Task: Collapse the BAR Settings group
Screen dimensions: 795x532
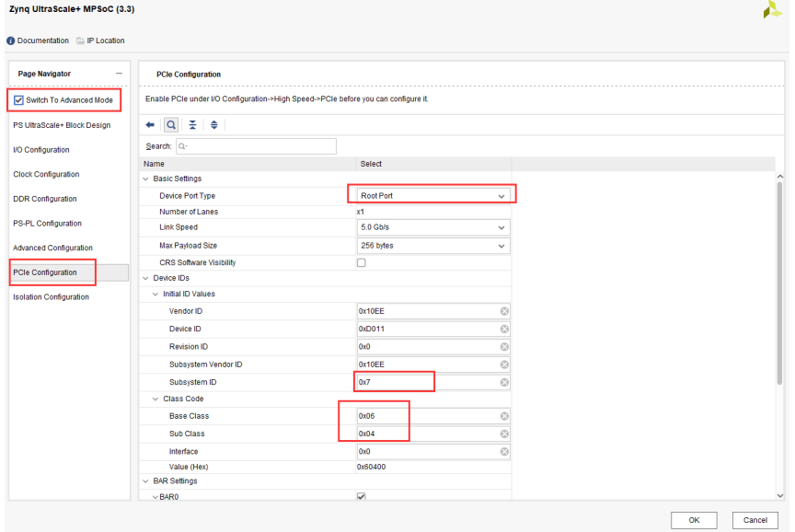Action: pyautogui.click(x=146, y=481)
